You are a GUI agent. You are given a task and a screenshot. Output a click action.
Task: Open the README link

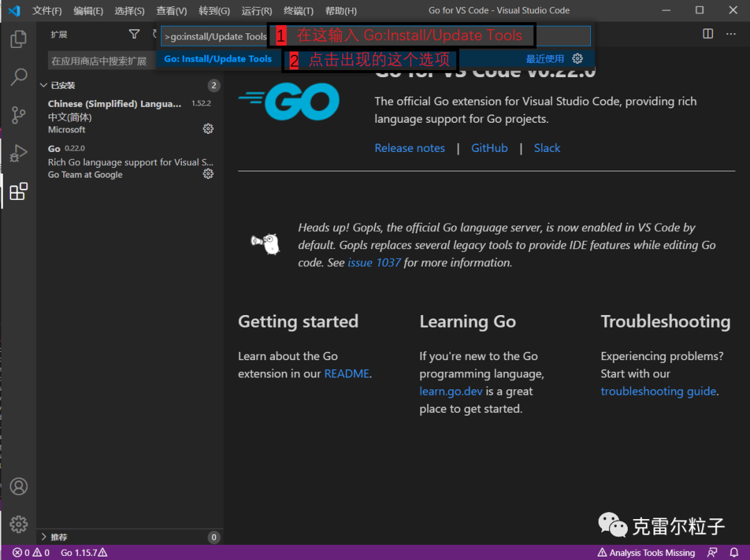click(x=347, y=373)
